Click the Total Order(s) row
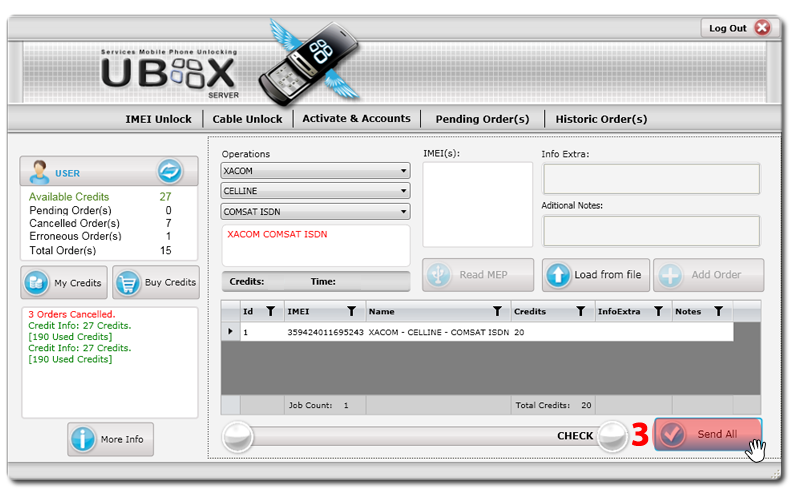Image resolution: width=798 pixels, height=498 pixels. coord(100,250)
